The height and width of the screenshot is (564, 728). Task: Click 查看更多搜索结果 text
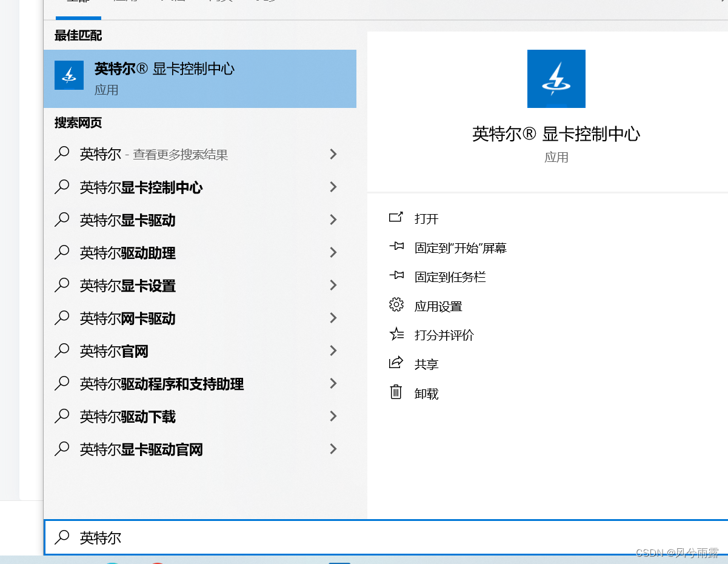[181, 155]
